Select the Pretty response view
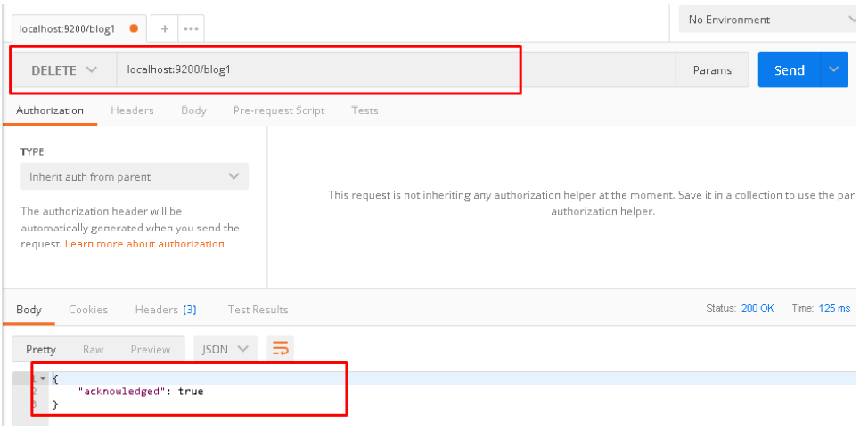This screenshot has width=868, height=430. tap(41, 349)
